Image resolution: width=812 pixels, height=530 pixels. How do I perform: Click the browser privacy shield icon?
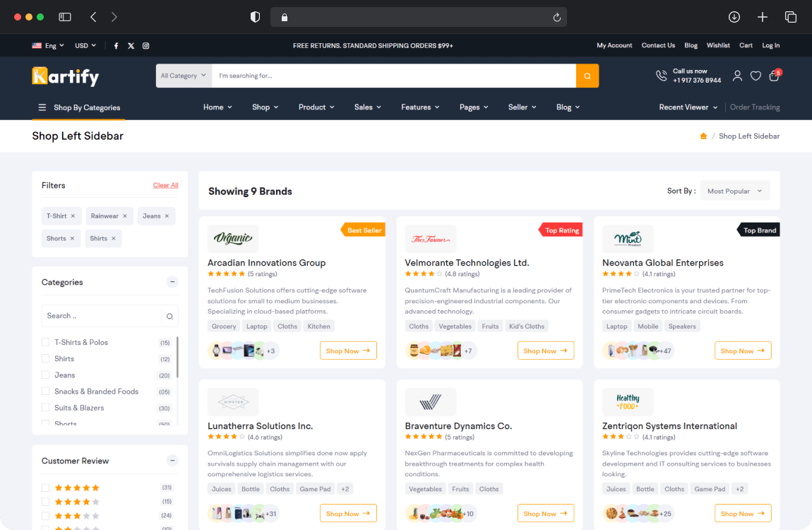tap(255, 17)
